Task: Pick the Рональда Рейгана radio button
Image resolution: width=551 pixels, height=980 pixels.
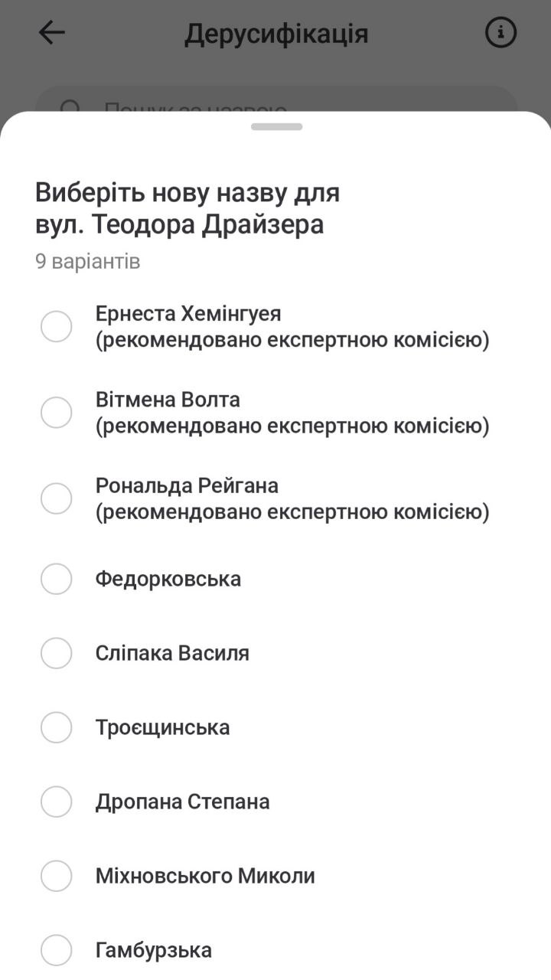Action: 56,498
